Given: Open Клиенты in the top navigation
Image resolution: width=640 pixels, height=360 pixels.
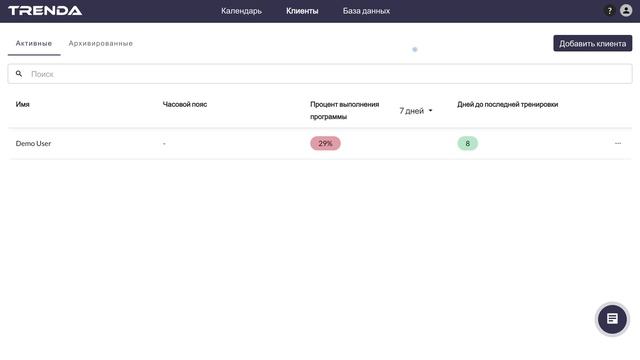Looking at the screenshot, I should tap(302, 11).
